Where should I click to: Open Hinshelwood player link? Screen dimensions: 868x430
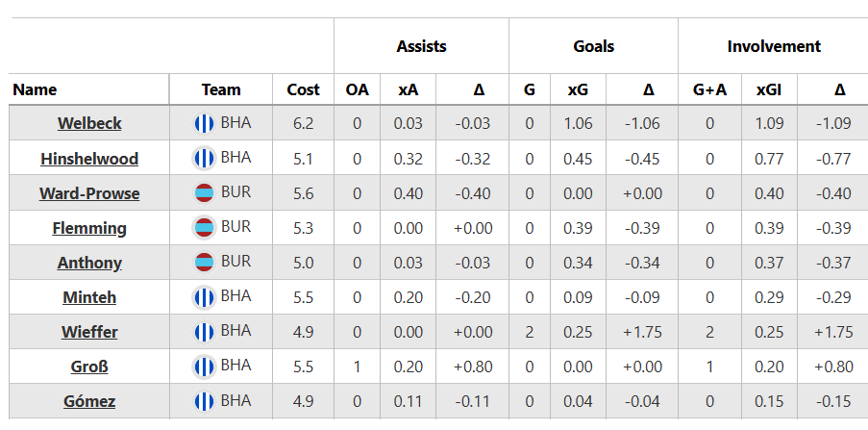[x=89, y=159]
